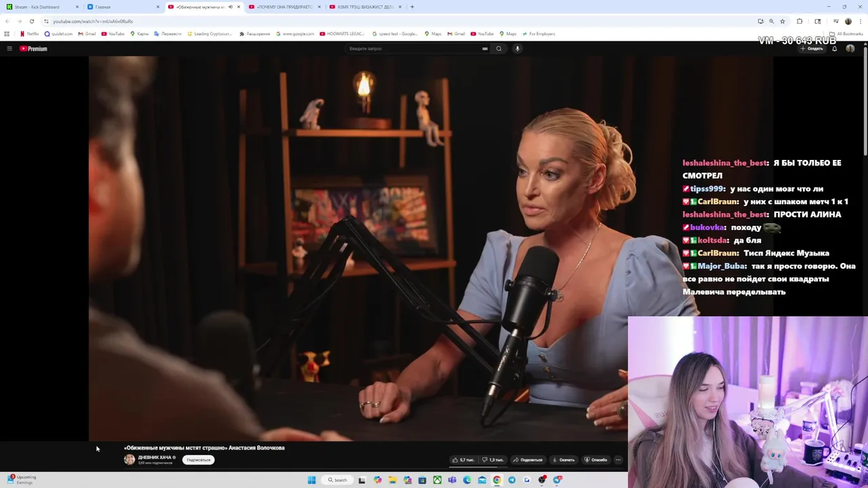Image resolution: width=868 pixels, height=488 pixels.
Task: Open speed test - Google bookmark
Action: coord(395,34)
